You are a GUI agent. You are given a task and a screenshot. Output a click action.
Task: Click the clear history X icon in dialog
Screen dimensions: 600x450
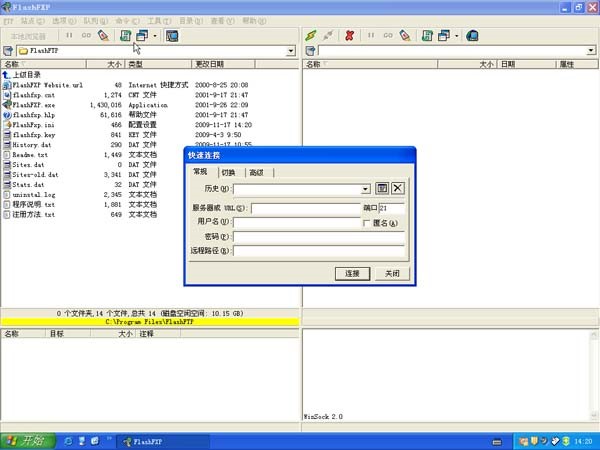[397, 188]
